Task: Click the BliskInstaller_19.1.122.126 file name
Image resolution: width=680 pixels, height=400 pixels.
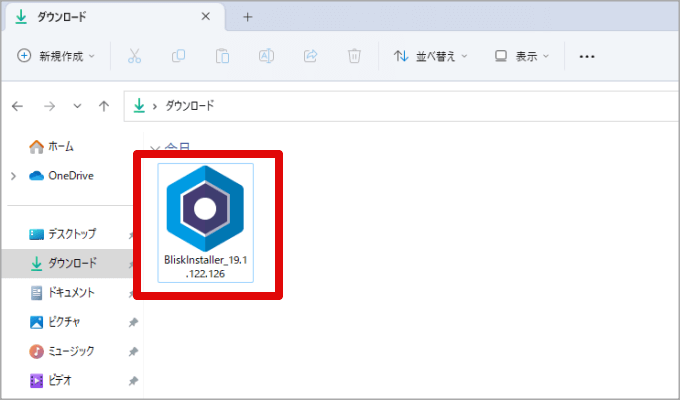Action: (x=206, y=266)
